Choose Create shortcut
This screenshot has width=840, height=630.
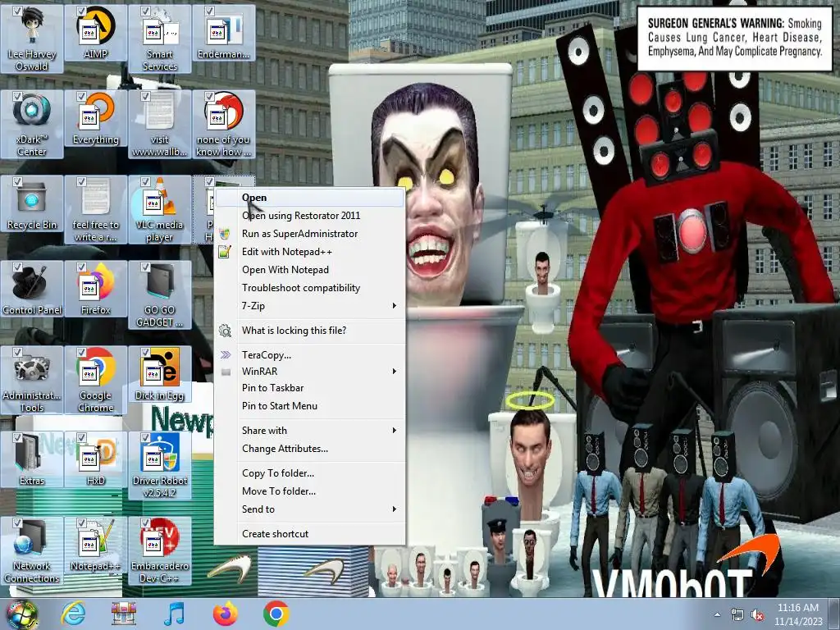[x=309, y=533]
